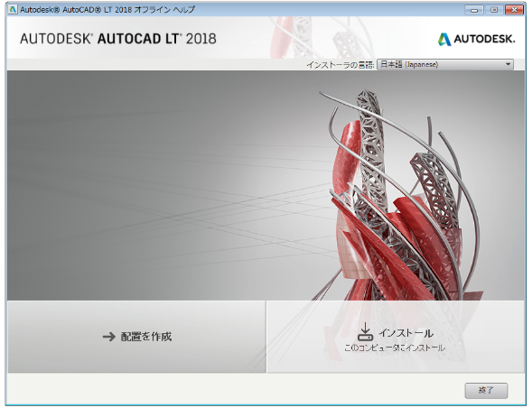Click the dropdown arrow for installer language
Viewport: 532px width, 408px height.
click(508, 64)
